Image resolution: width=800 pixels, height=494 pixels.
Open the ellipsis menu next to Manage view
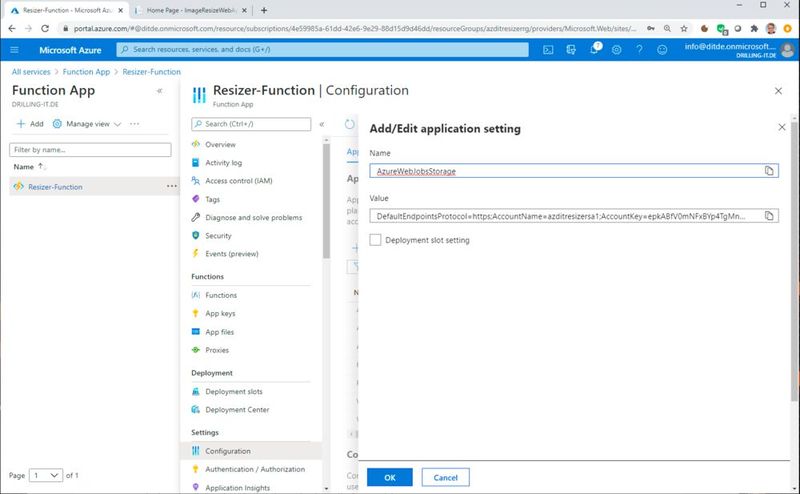pos(134,124)
